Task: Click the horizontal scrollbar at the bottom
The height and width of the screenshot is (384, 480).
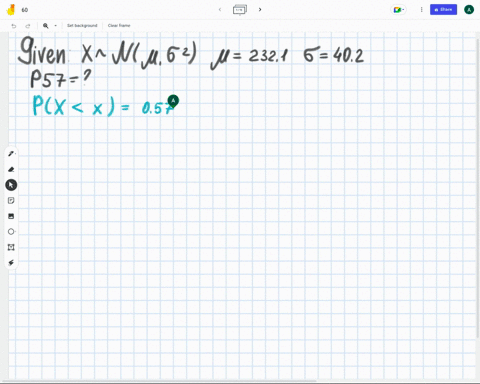Action: pos(158,381)
